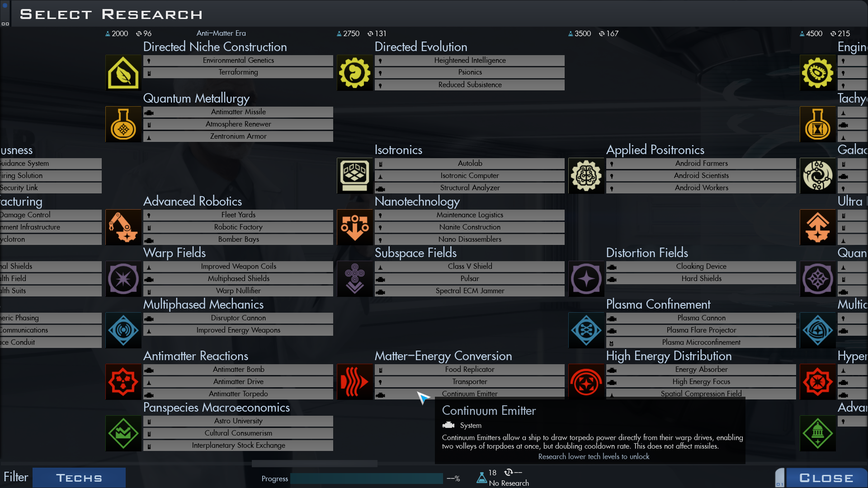Click the Antimatter Drive entry
This screenshot has height=488, width=868.
click(238, 382)
